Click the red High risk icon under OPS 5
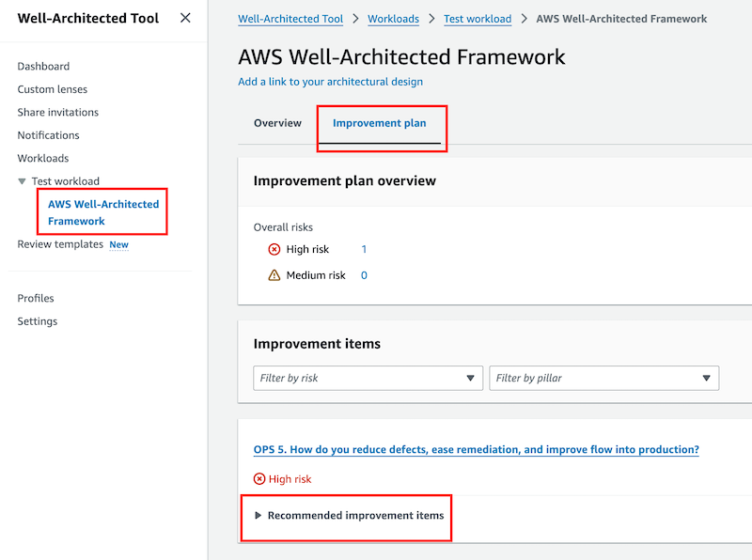The width and height of the screenshot is (752, 560). [x=259, y=479]
